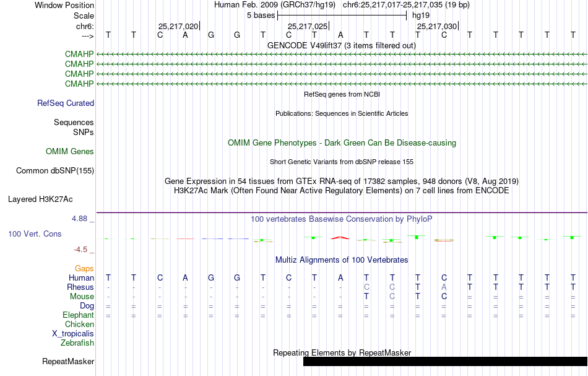Screen dimensions: 588x376
Task: Select the Chicken species row label
Action: coord(79,325)
